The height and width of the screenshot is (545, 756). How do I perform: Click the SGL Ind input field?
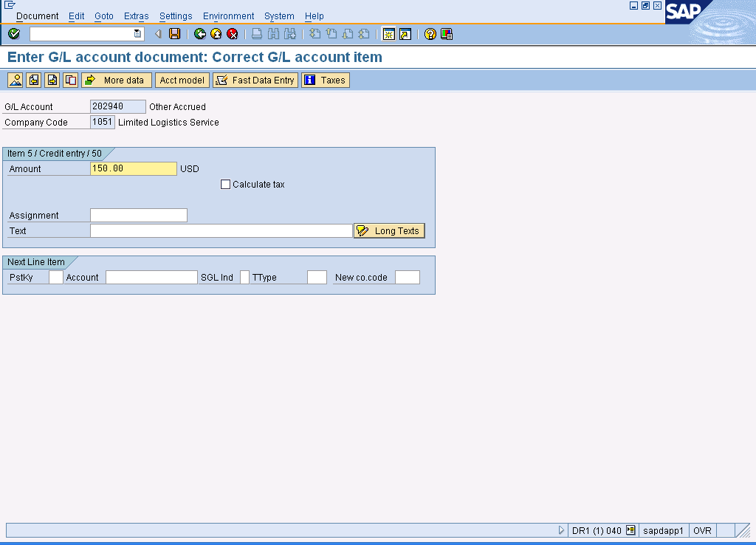click(244, 278)
